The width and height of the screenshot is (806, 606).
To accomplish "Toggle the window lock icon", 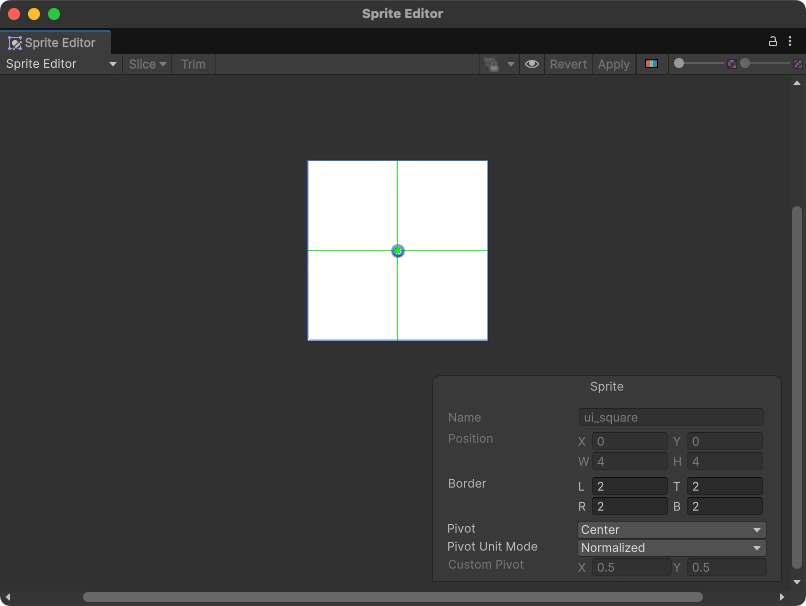I will 773,42.
